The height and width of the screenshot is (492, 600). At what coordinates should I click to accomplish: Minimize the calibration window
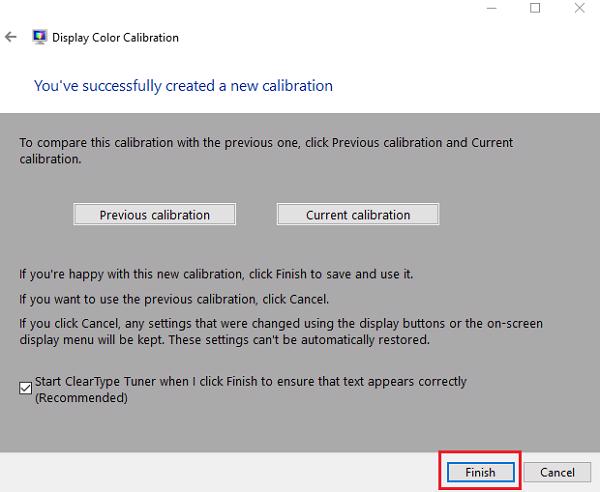coord(489,8)
